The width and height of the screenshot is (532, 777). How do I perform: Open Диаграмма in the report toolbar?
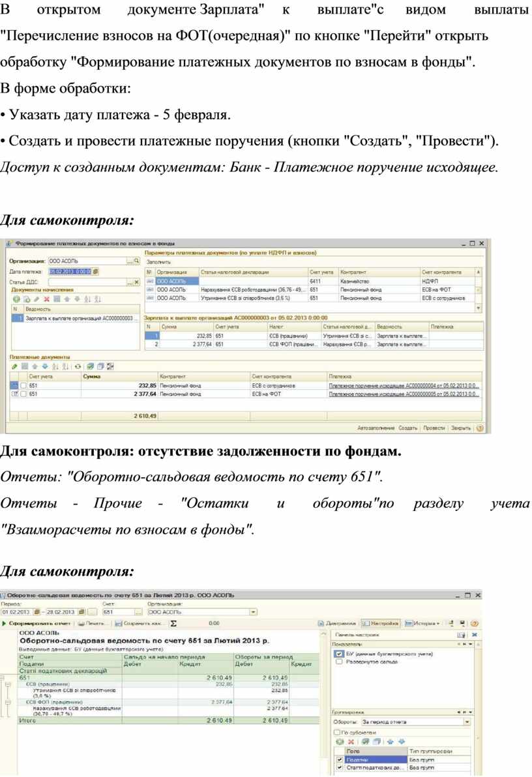[x=336, y=623]
